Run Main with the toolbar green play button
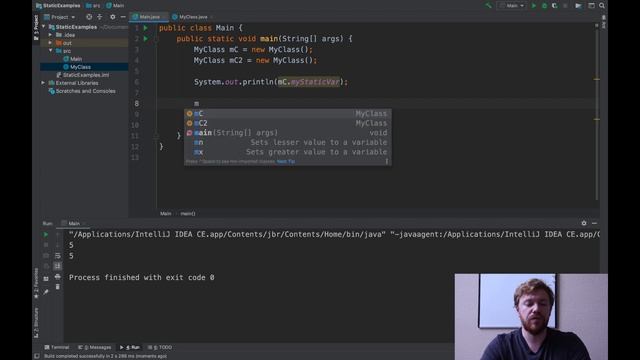 [533, 6]
